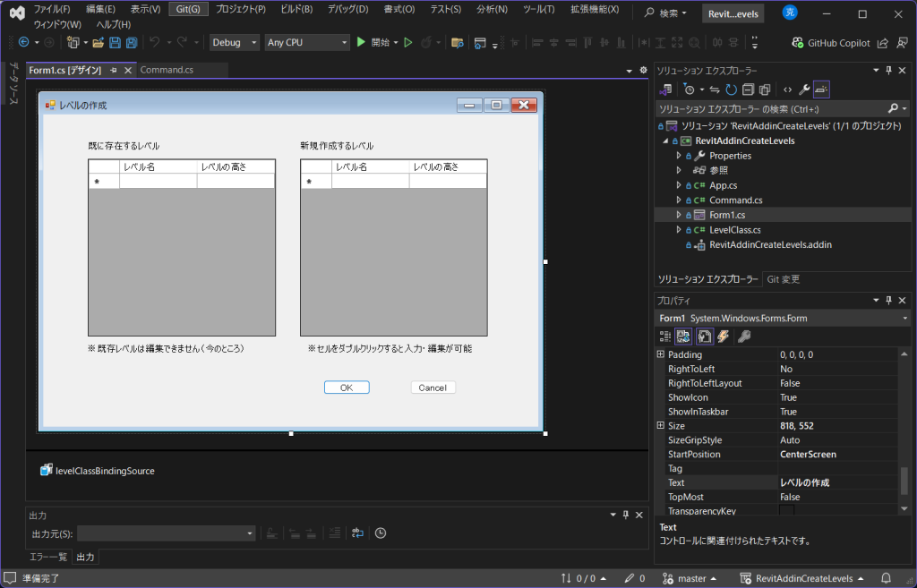Click Save All icon in toolbar
The image size is (917, 588).
[132, 42]
